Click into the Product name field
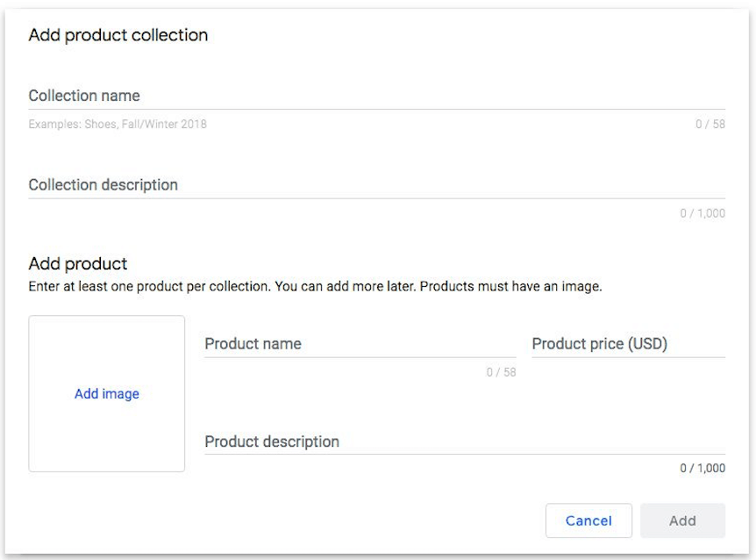Image resolution: width=756 pixels, height=560 pixels. pyautogui.click(x=360, y=344)
